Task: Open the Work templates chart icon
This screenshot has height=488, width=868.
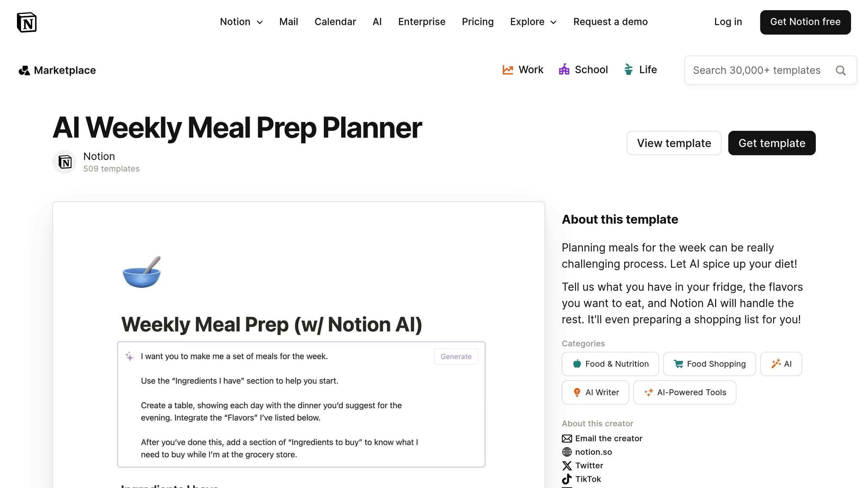Action: coord(507,69)
